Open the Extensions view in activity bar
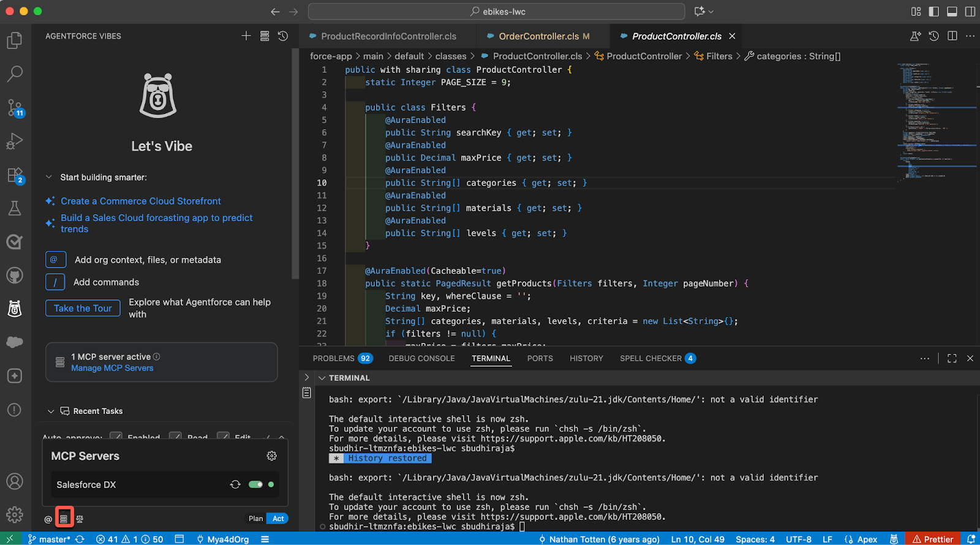Image resolution: width=980 pixels, height=545 pixels. tap(15, 175)
